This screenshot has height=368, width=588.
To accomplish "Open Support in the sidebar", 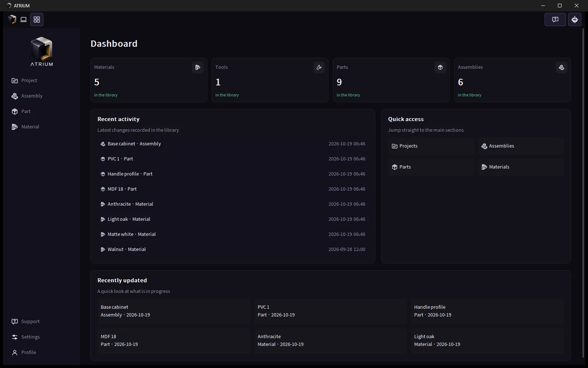I will pos(41,322).
